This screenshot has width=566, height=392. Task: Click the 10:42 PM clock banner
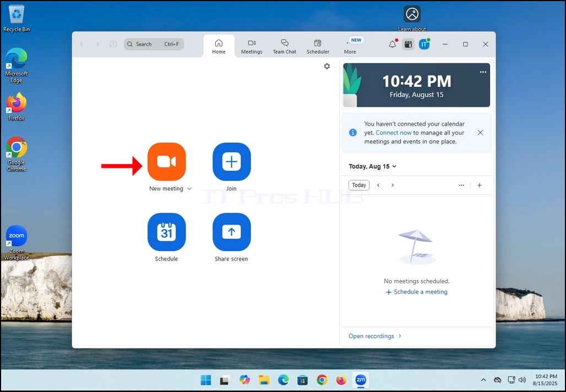coord(417,85)
